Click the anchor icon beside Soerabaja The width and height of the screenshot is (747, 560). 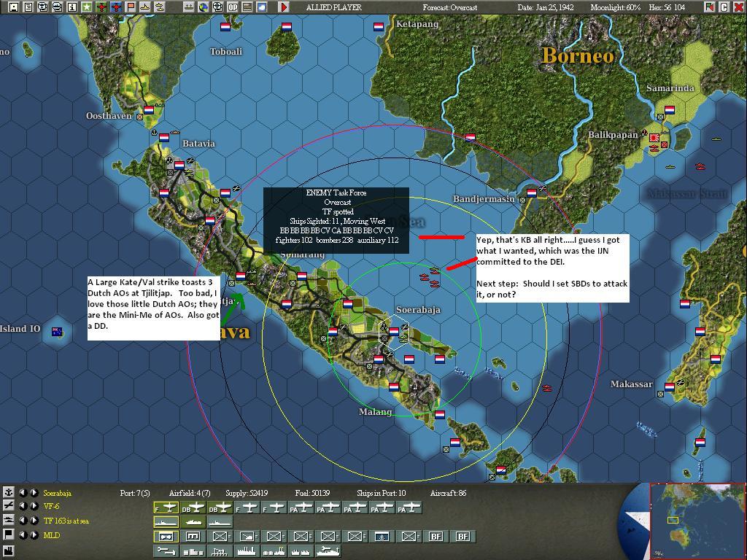tap(9, 494)
